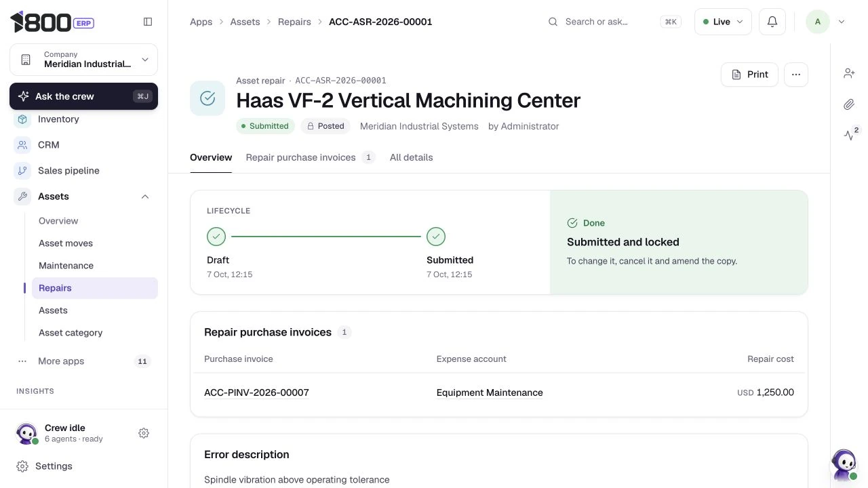Expand More apps list
Image resolution: width=868 pixels, height=488 pixels.
click(83, 361)
